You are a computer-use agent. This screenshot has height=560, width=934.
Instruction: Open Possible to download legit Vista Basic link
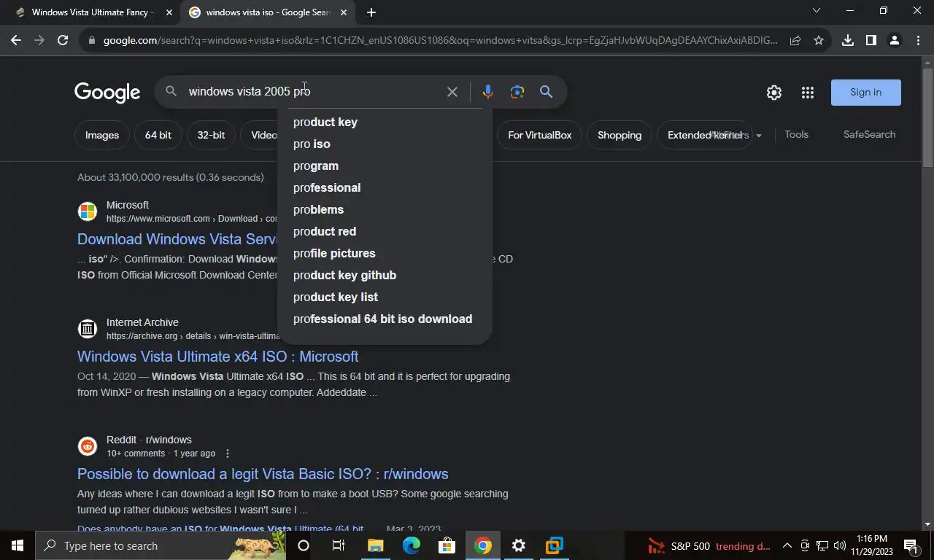pos(263,474)
